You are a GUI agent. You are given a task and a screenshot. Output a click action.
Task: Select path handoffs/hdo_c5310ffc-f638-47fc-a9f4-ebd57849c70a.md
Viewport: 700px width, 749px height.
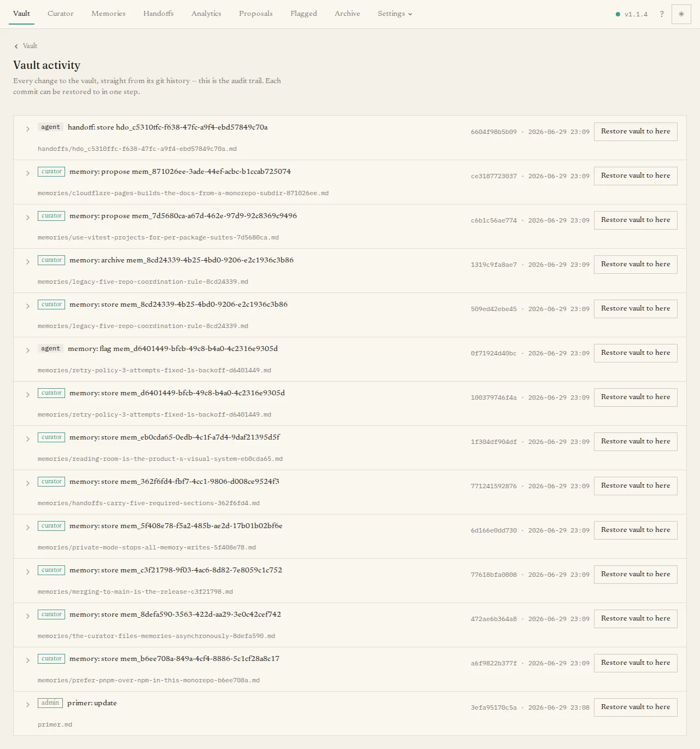click(137, 149)
